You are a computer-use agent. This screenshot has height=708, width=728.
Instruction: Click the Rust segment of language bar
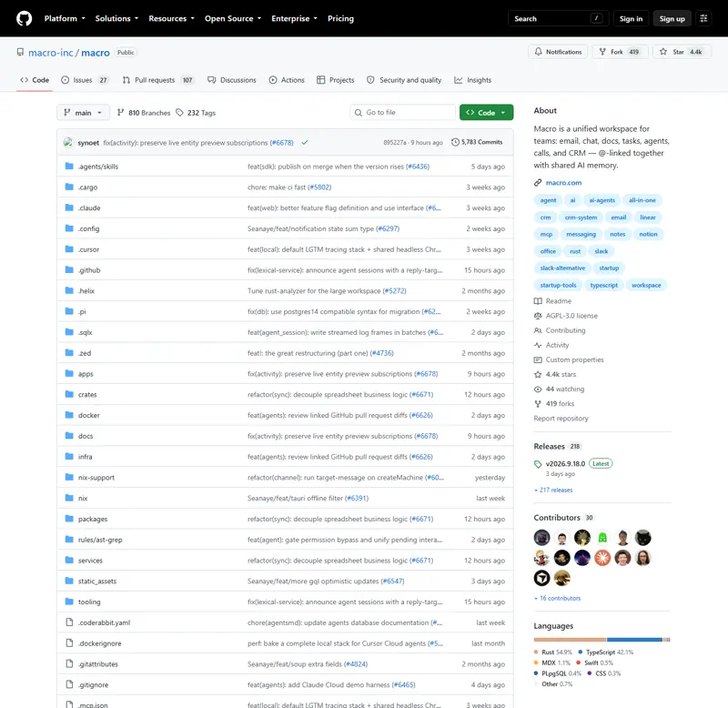coord(570,640)
